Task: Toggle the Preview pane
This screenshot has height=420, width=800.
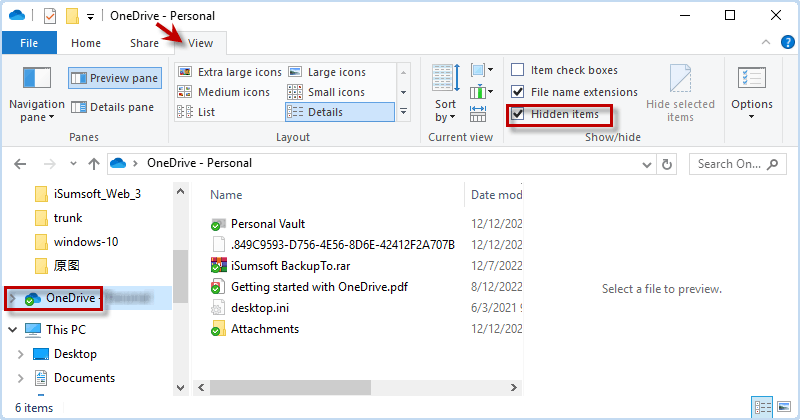Action: coord(115,78)
